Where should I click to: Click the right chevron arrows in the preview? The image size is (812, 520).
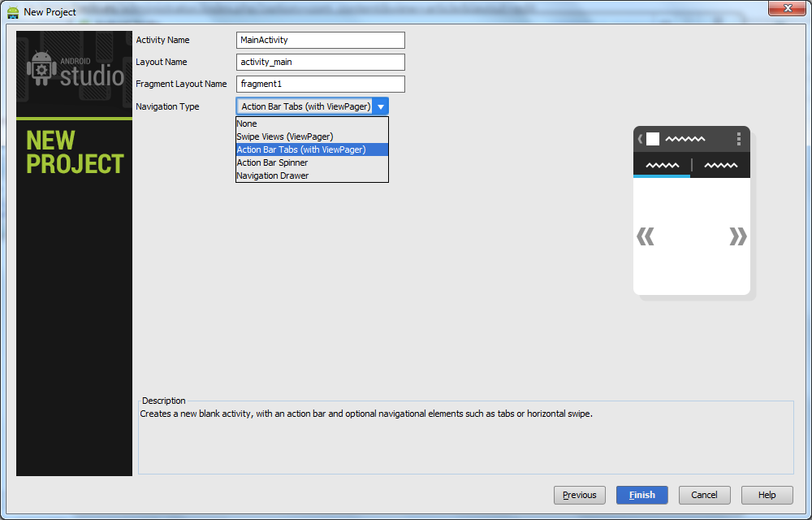point(737,236)
